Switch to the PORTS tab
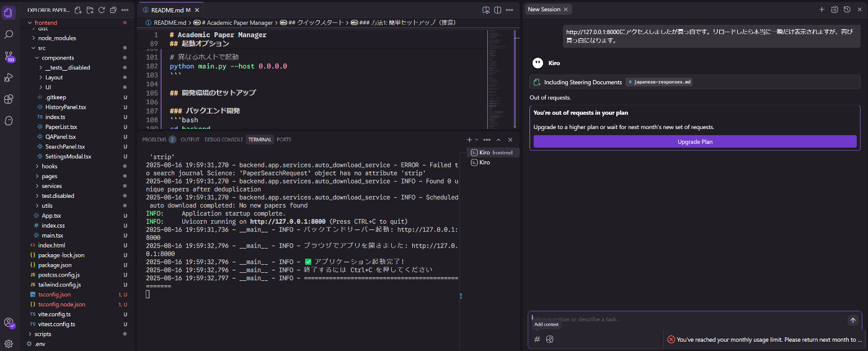868x351 pixels. pyautogui.click(x=284, y=140)
